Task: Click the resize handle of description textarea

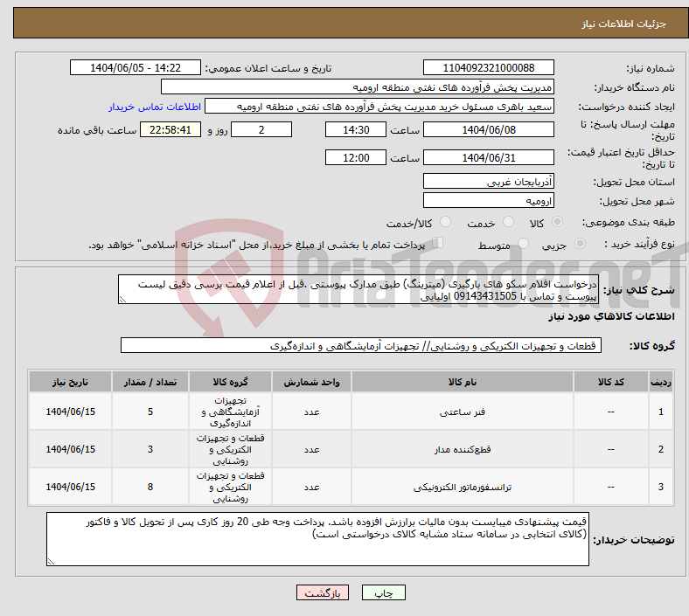Action: (x=122, y=300)
